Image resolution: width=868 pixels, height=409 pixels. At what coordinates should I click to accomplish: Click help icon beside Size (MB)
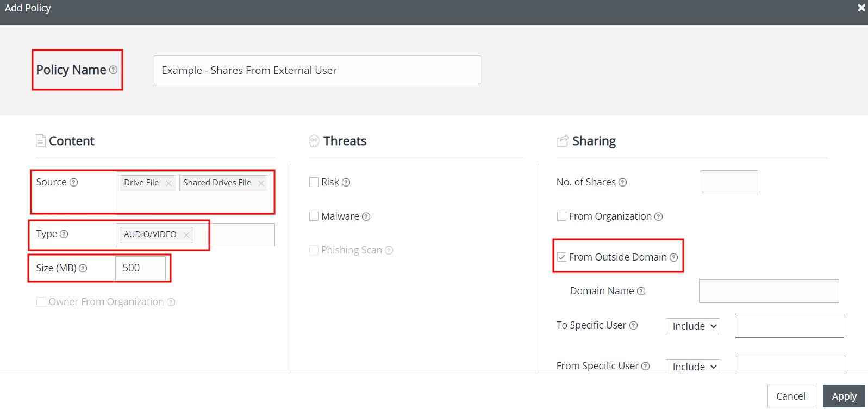click(x=83, y=269)
